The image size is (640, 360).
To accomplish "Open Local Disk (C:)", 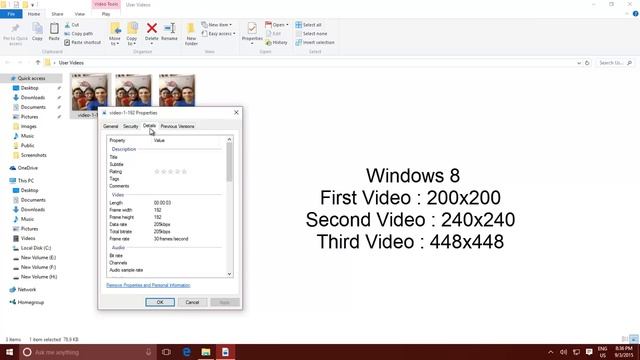I will point(36,248).
